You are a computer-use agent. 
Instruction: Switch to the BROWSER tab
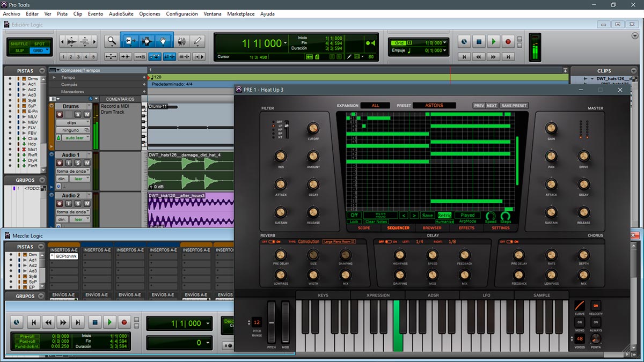coord(432,228)
